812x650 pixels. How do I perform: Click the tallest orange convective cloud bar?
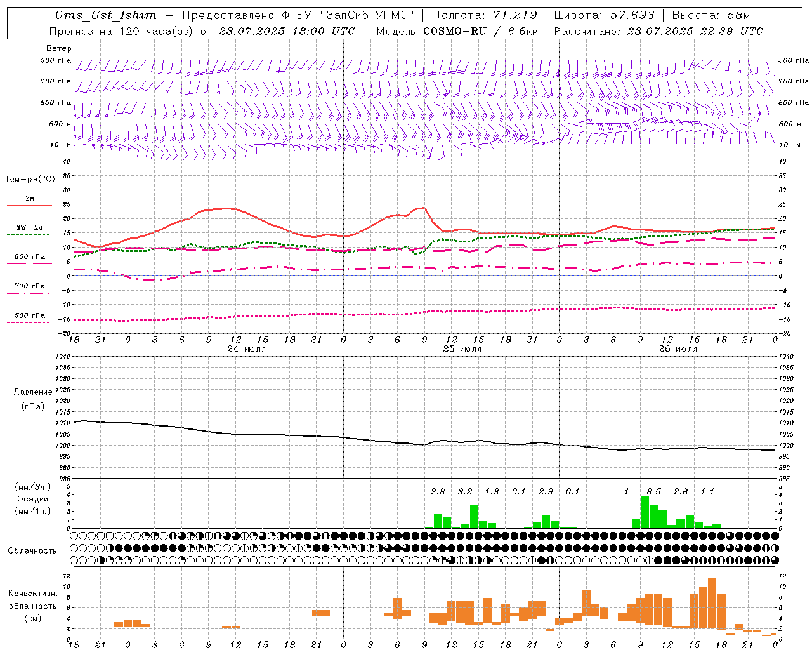coord(712,602)
